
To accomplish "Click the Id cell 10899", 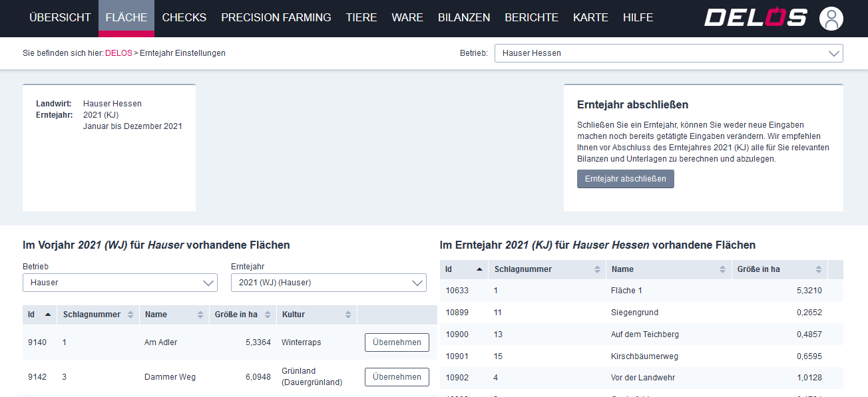I will pos(457,313).
